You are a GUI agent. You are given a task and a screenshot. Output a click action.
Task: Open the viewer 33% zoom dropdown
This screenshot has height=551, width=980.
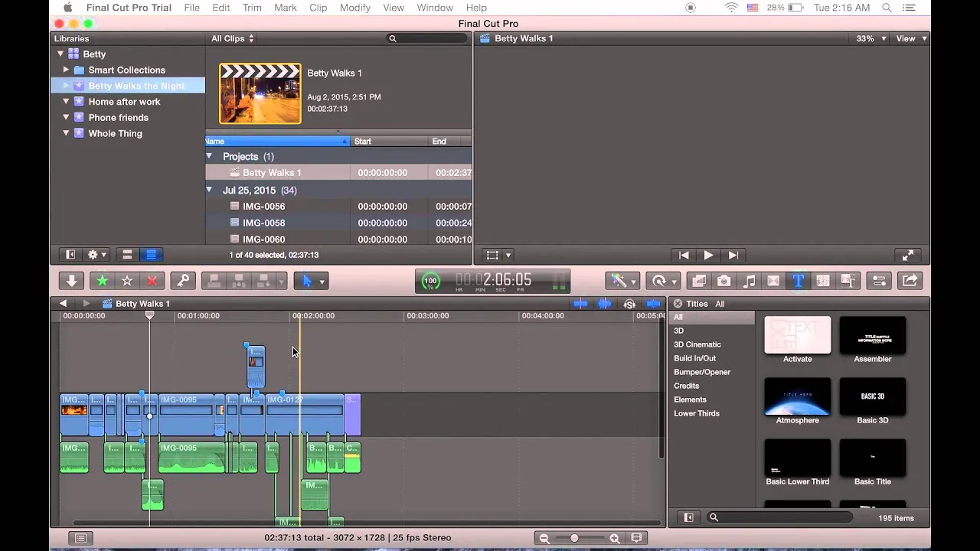click(x=871, y=38)
